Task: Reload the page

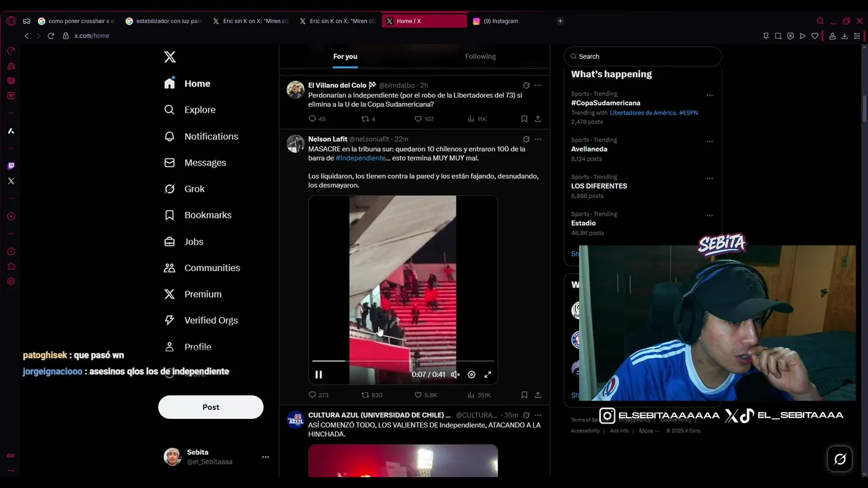Action: 51,36
